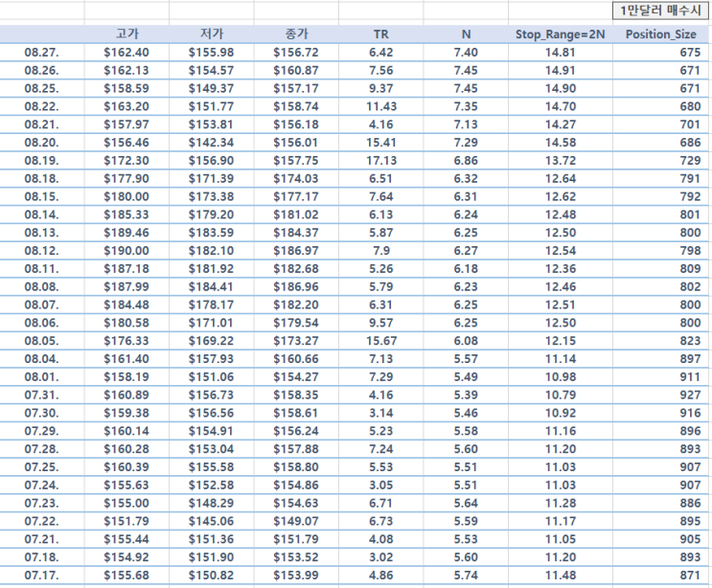Click the TR value 17.13
712x588 pixels.
tap(381, 161)
